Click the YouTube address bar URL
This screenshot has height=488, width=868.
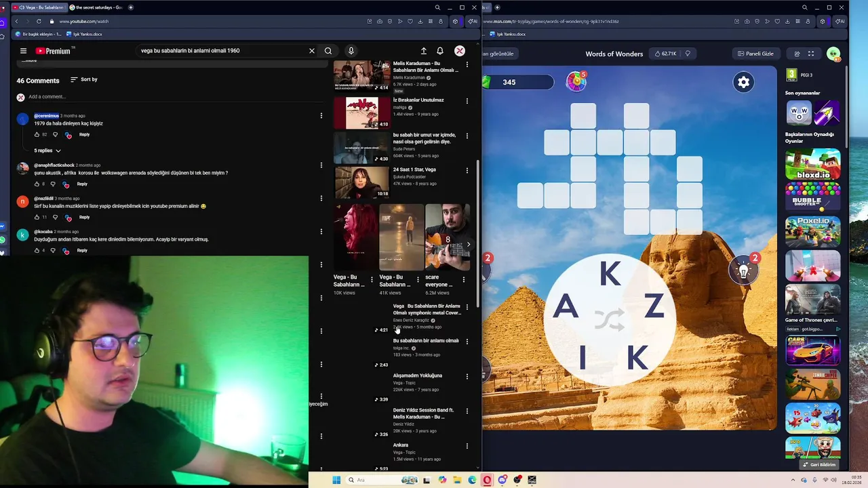coord(84,21)
